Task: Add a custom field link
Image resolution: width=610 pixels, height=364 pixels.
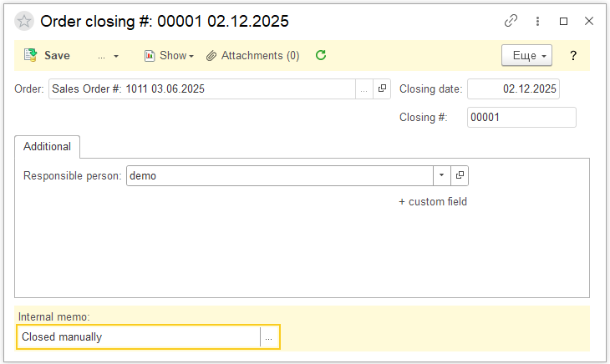Action: [x=433, y=201]
